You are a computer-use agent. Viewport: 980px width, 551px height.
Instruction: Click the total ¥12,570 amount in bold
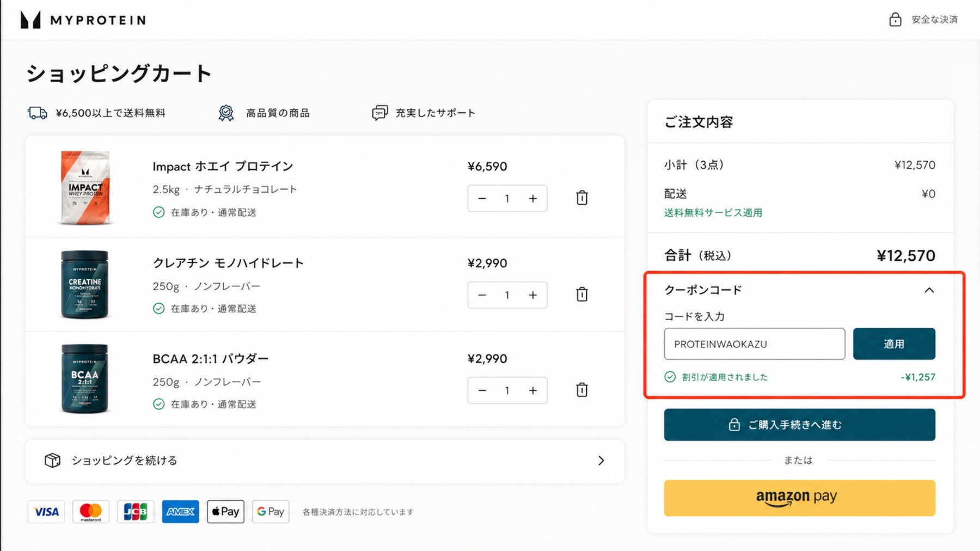coord(906,255)
